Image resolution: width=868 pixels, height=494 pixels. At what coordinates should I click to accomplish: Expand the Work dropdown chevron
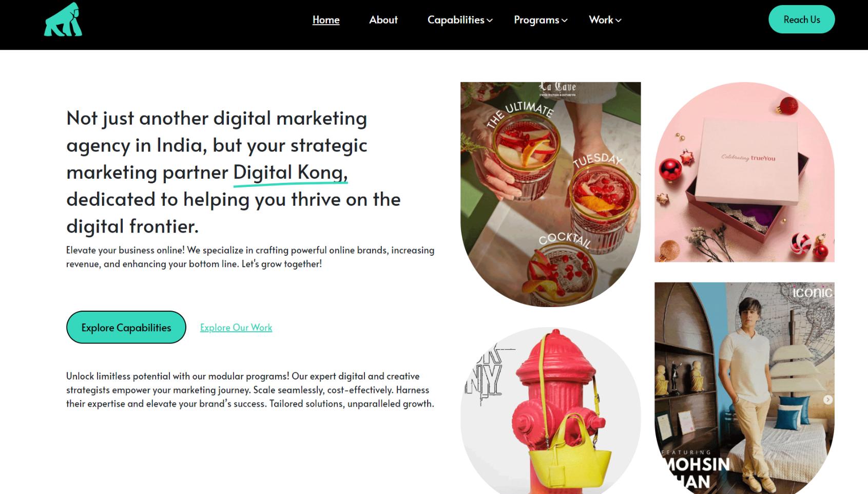pyautogui.click(x=619, y=21)
